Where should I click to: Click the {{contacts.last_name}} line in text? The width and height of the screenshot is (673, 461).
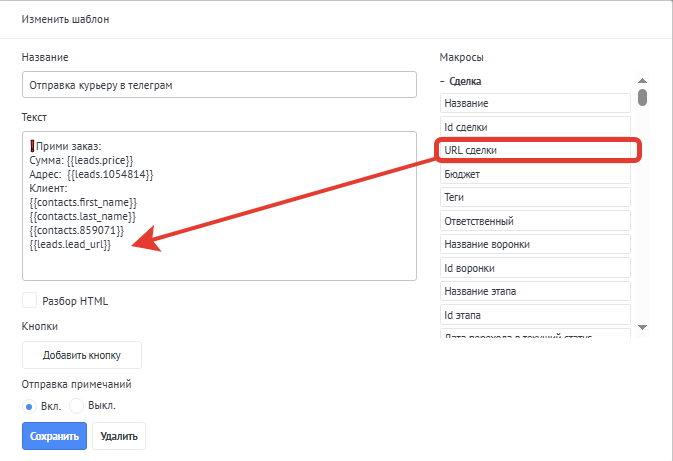point(82,216)
